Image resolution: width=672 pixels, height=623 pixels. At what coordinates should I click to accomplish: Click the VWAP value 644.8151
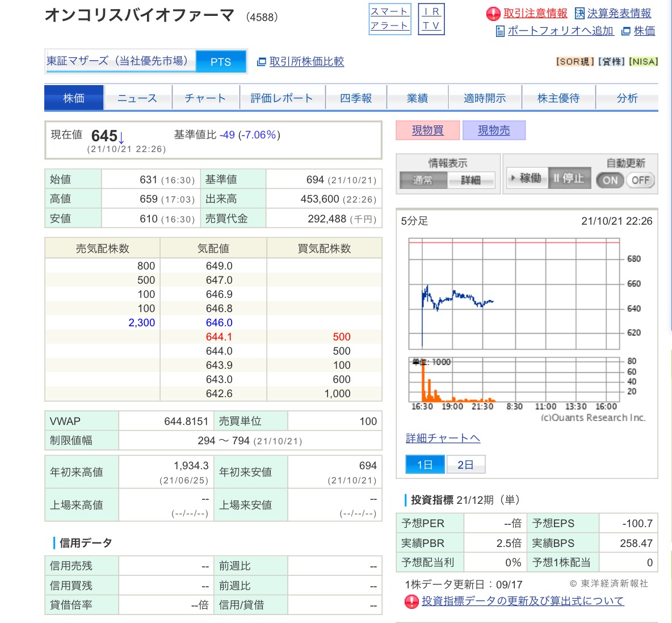(x=186, y=421)
